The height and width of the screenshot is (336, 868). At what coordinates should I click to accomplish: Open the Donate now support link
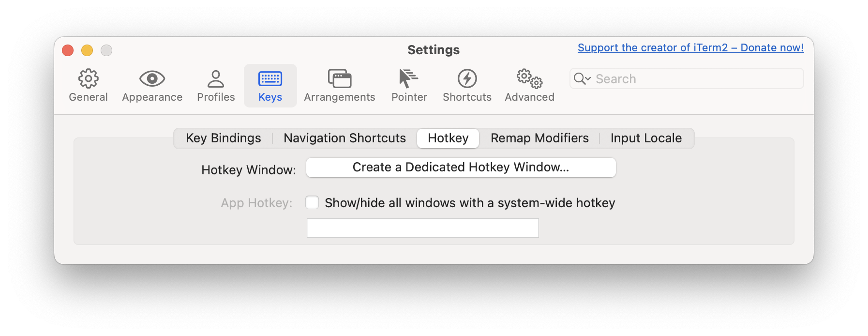(690, 47)
